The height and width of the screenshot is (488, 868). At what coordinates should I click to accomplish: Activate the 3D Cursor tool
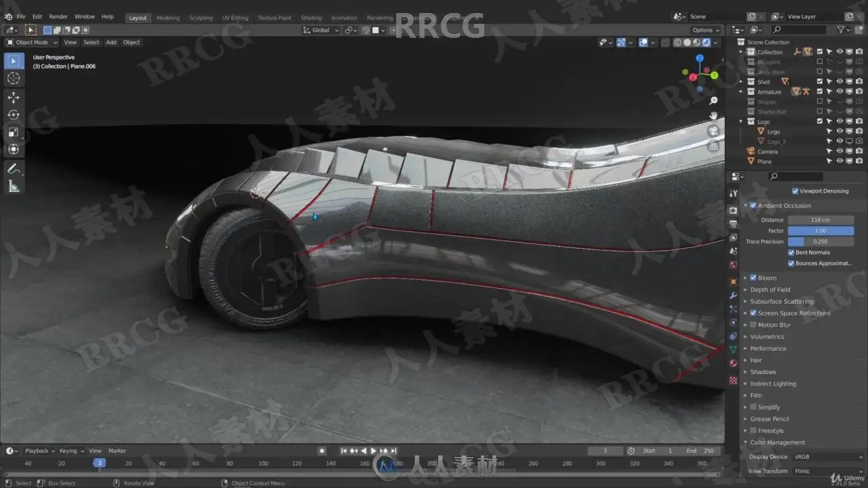coord(14,79)
